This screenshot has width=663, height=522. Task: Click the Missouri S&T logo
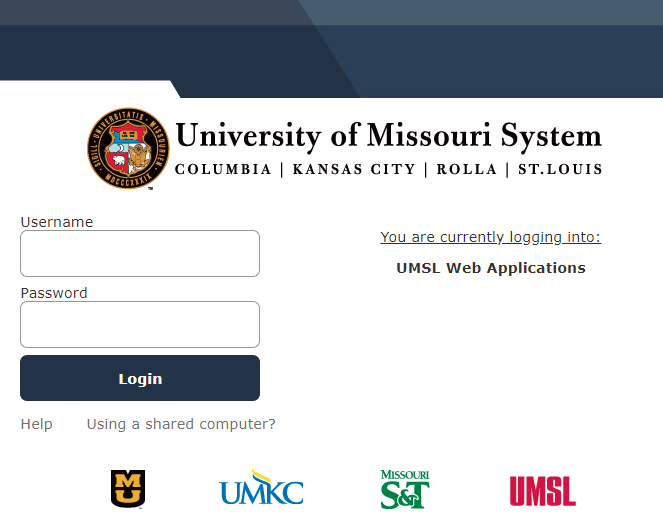coord(405,489)
